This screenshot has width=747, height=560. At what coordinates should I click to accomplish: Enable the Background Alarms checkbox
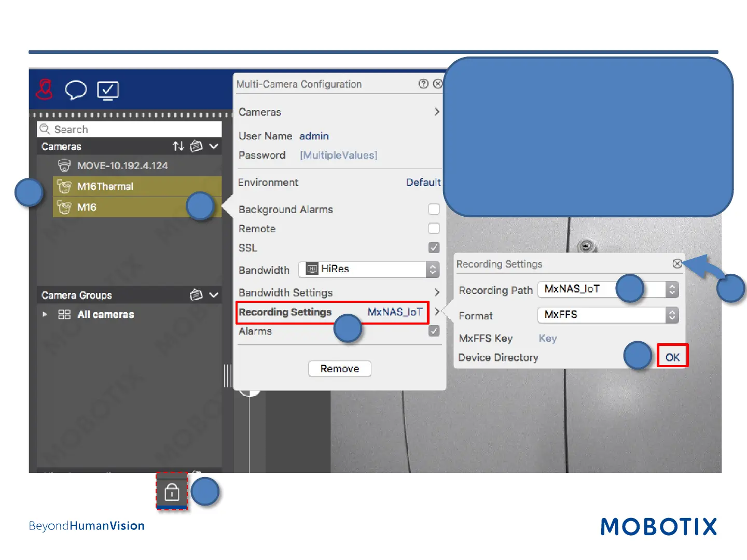[x=434, y=209]
